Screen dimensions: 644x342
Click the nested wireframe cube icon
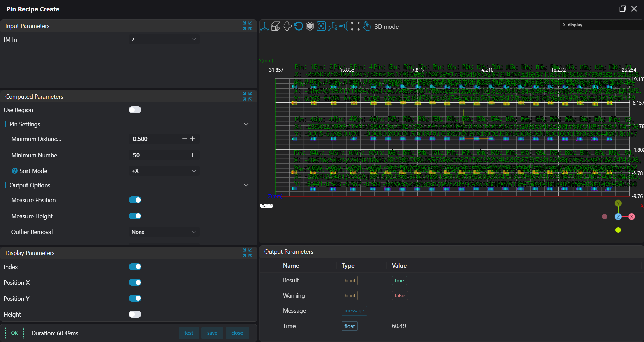click(276, 26)
